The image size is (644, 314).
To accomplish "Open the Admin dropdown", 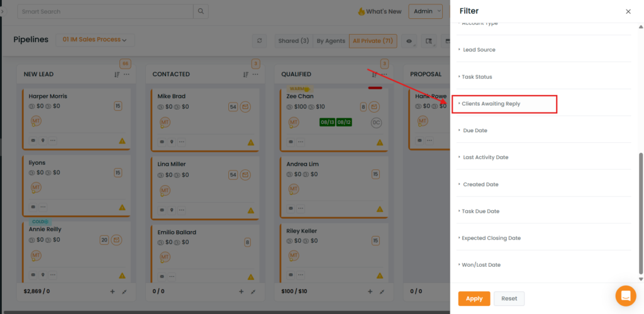I will pos(426,11).
